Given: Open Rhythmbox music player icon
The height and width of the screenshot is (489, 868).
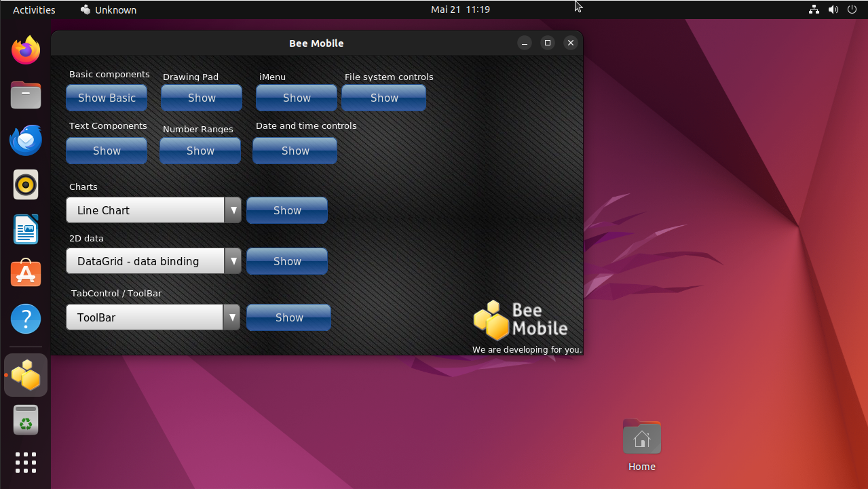Looking at the screenshot, I should (26, 184).
